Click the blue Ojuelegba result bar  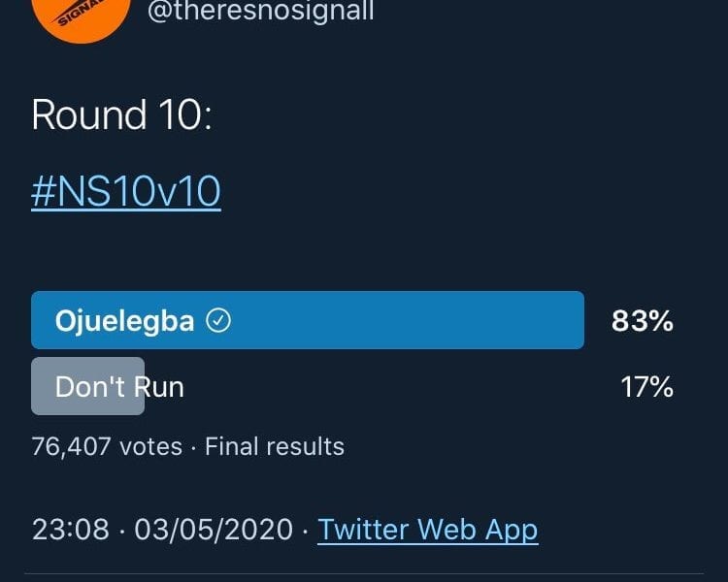click(x=408, y=320)
